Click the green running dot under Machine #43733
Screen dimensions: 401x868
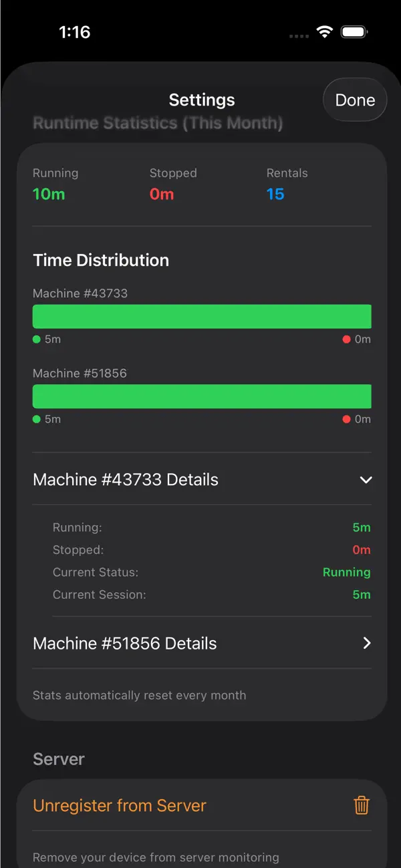36,339
